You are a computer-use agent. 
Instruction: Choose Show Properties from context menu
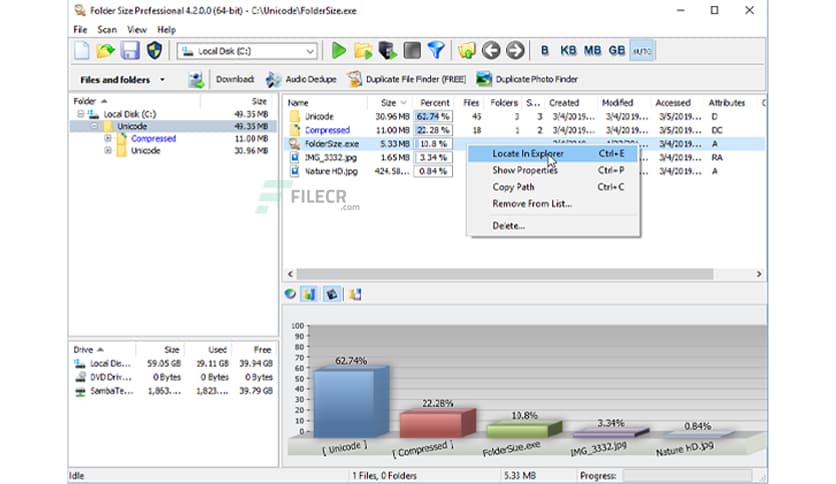[x=553, y=170]
